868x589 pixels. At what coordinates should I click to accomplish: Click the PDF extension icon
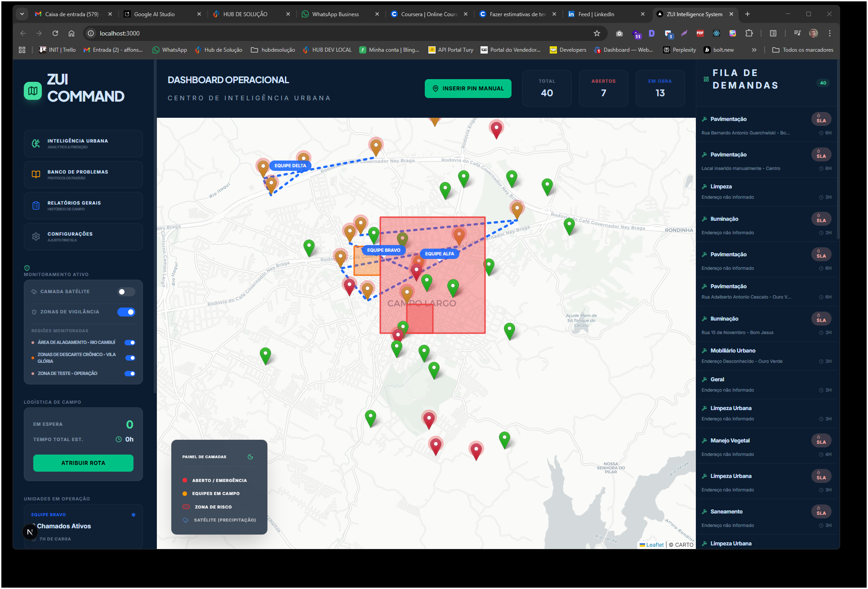700,33
